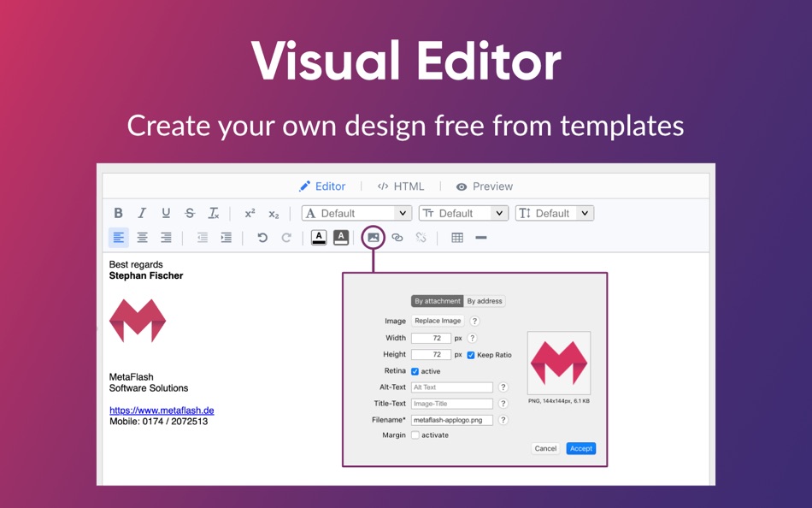Toggle Retina active checkbox
This screenshot has width=812, height=508.
[x=415, y=371]
